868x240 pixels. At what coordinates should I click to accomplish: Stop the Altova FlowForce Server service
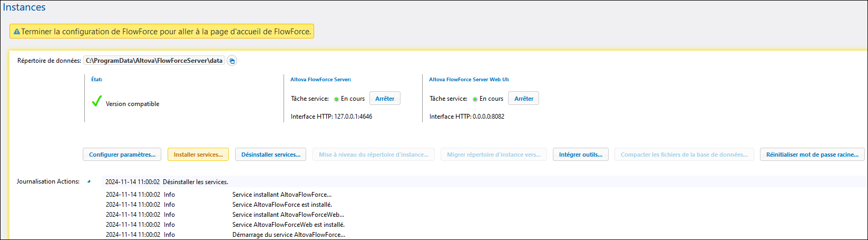(x=385, y=99)
